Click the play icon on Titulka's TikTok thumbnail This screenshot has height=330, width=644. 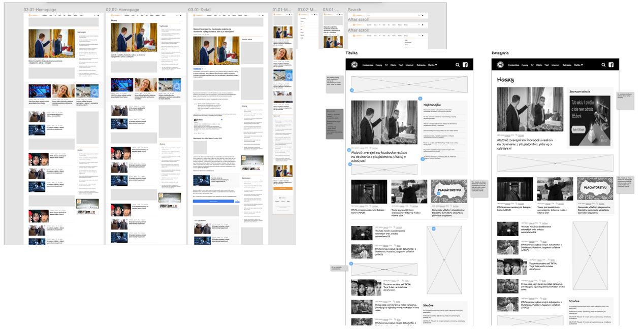(366, 288)
